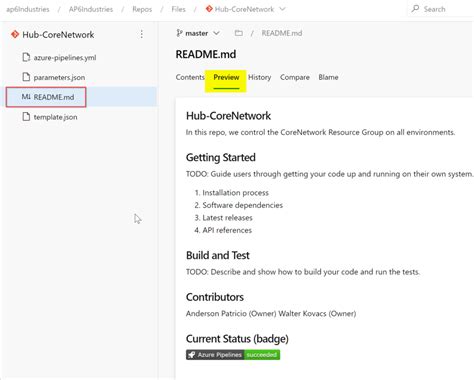474x380 pixels.
Task: Open parameters.json in file tree
Action: [x=59, y=77]
